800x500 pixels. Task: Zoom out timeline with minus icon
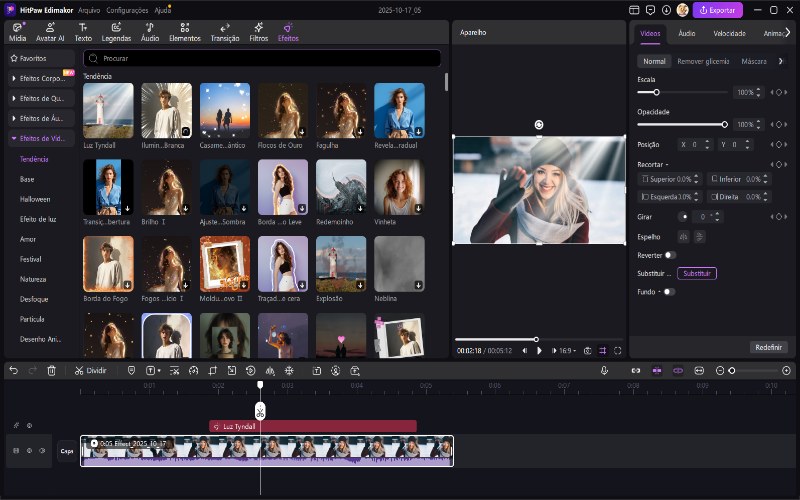pos(720,370)
